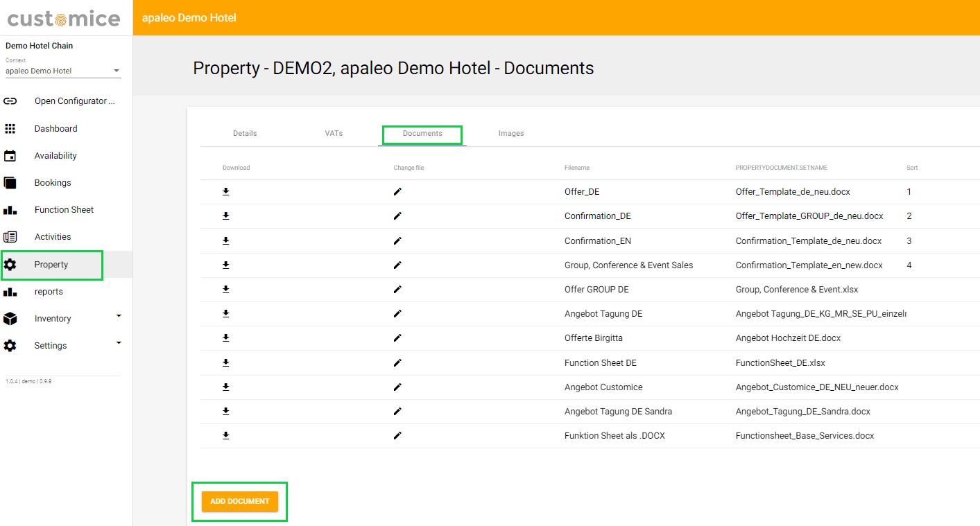Change file for Angebot Tagung DE
The image size is (980, 526).
click(397, 313)
